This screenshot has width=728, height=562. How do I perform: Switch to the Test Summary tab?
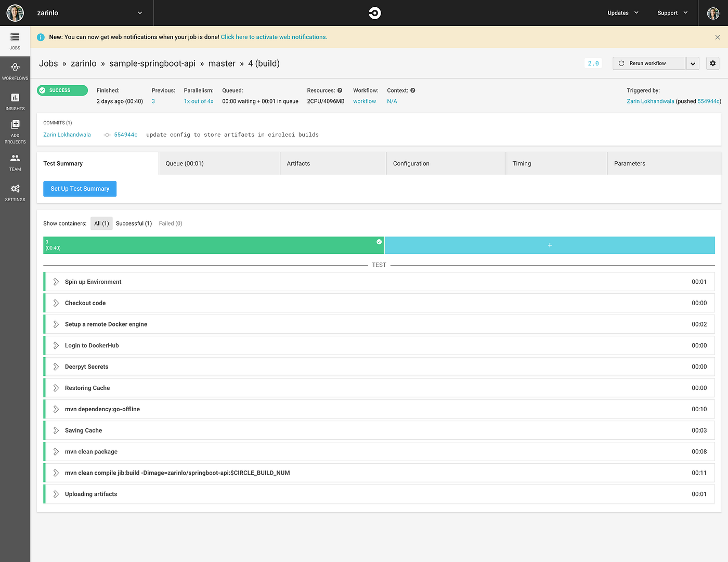[x=98, y=163]
